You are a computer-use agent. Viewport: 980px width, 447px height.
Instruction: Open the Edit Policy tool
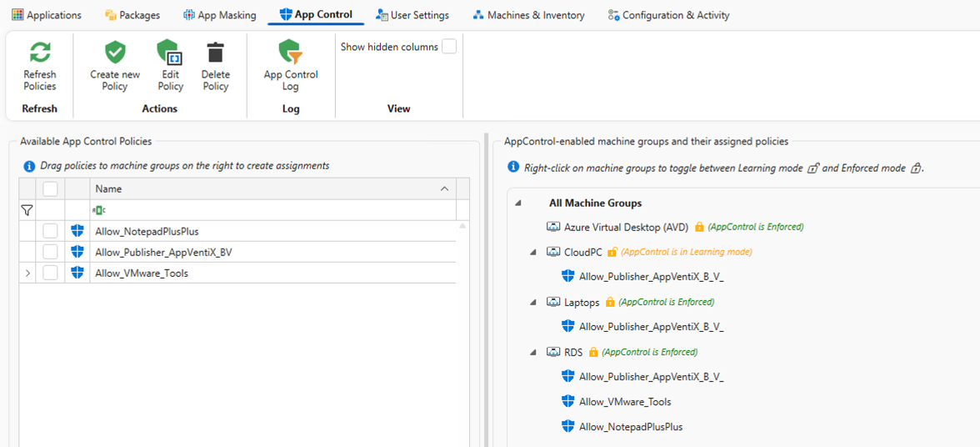coord(170,53)
